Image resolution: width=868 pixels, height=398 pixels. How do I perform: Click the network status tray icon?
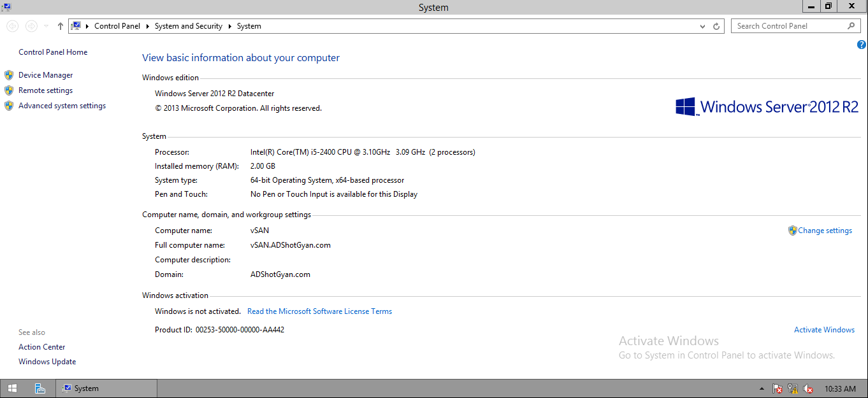792,388
